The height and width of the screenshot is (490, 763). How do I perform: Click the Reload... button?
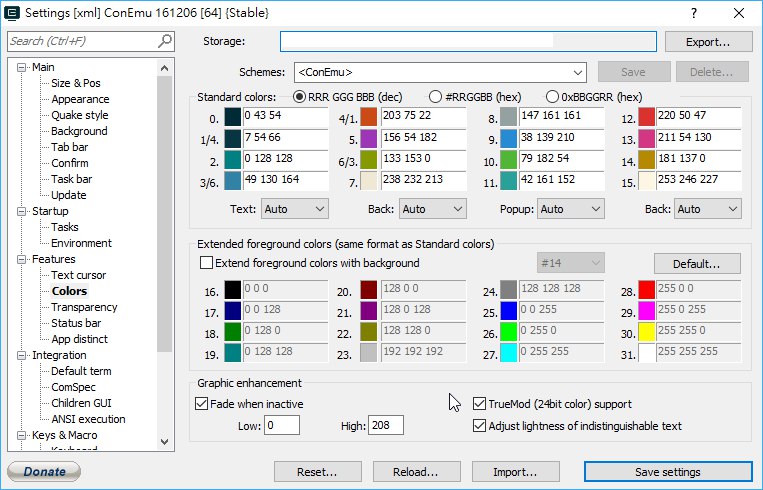416,472
